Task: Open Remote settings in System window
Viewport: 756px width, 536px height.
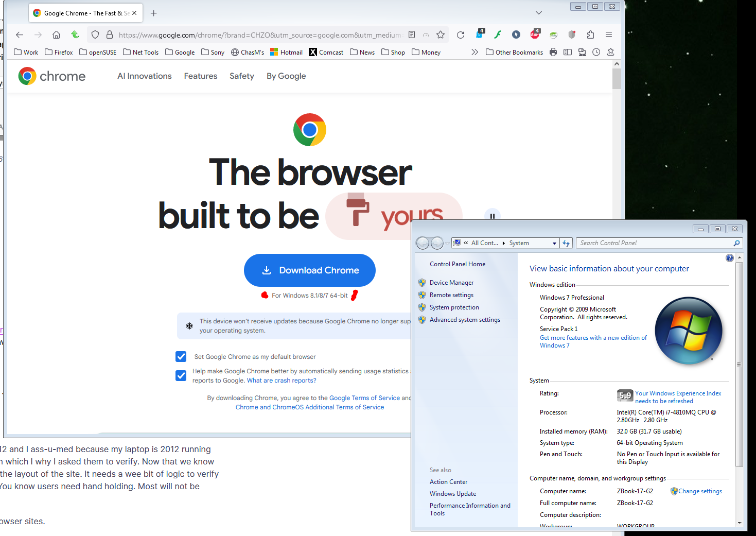Action: tap(451, 295)
